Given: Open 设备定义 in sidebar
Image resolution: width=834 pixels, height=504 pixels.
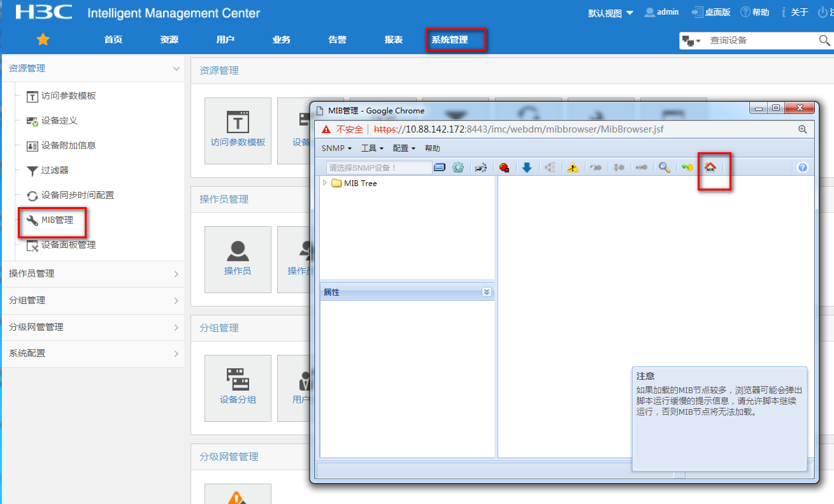Looking at the screenshot, I should click(59, 120).
